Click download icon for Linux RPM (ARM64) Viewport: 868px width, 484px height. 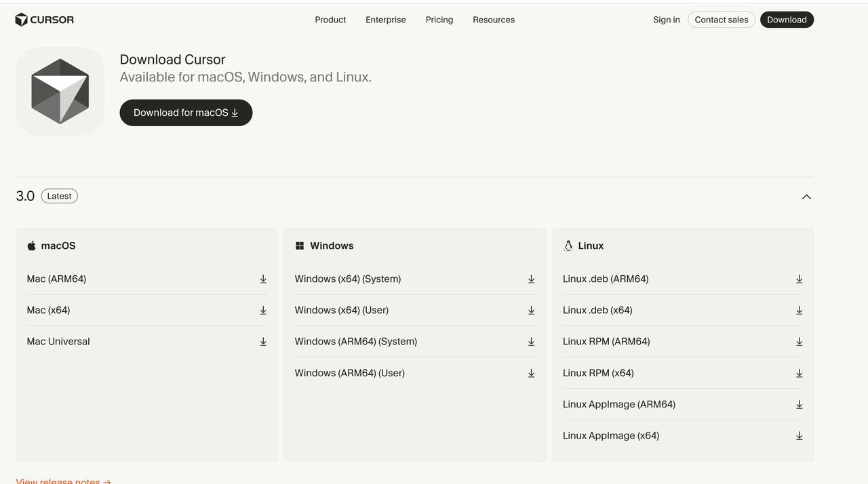800,342
